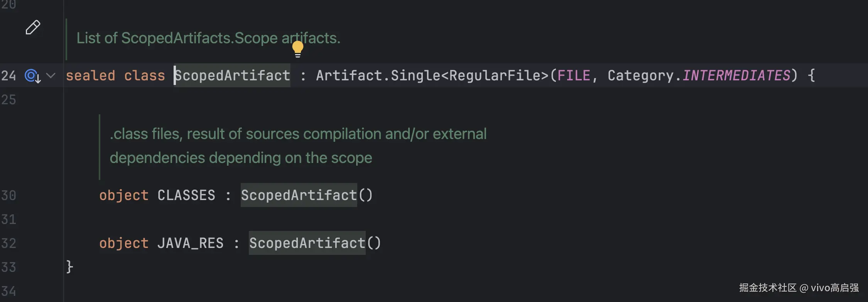Image resolution: width=868 pixels, height=302 pixels.
Task: Click the 'List of ScopedArtifacts.Scope artifacts' doc comment
Action: tap(208, 38)
